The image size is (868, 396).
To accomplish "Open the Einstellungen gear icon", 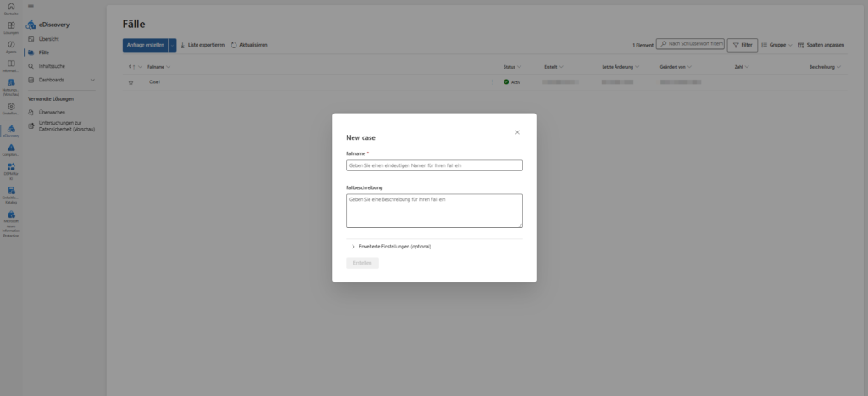I will pyautogui.click(x=11, y=107).
